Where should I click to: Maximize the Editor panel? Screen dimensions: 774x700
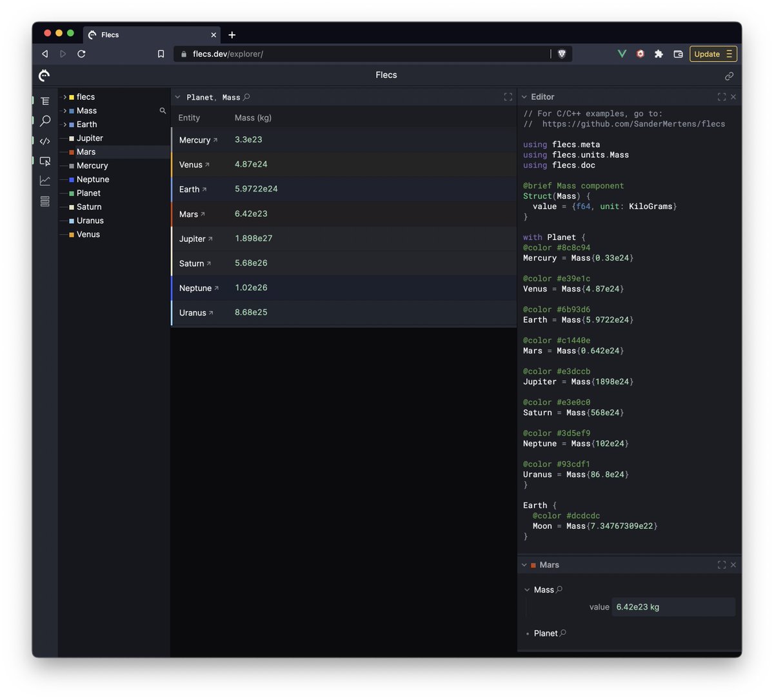[x=722, y=97]
